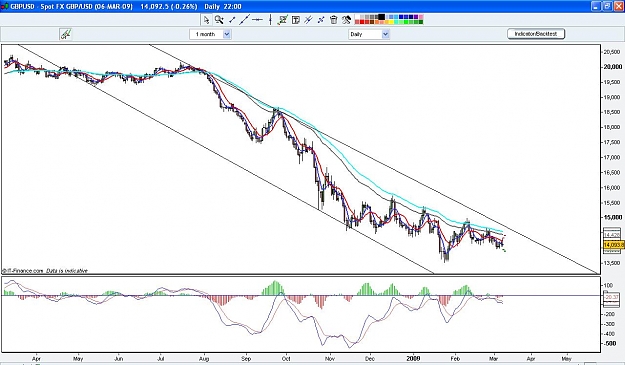Select the blue crossed points tool
The height and width of the screenshot is (365, 625).
click(x=321, y=20)
